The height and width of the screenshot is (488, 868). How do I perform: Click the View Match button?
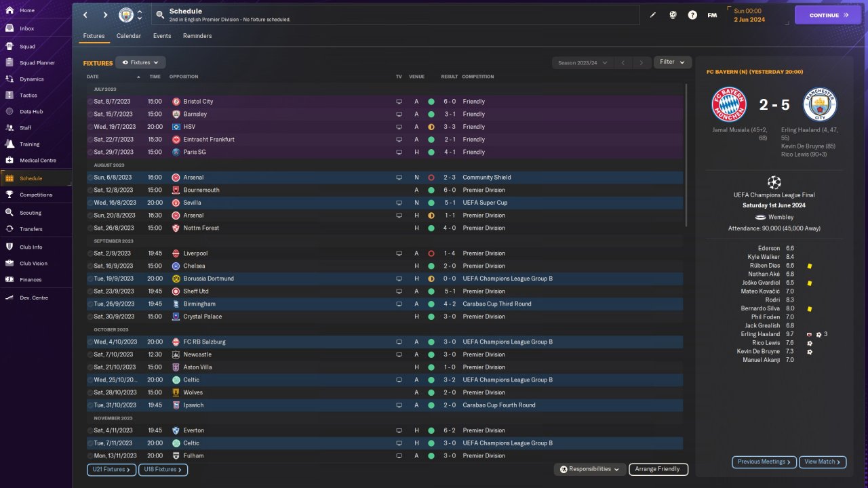point(823,462)
